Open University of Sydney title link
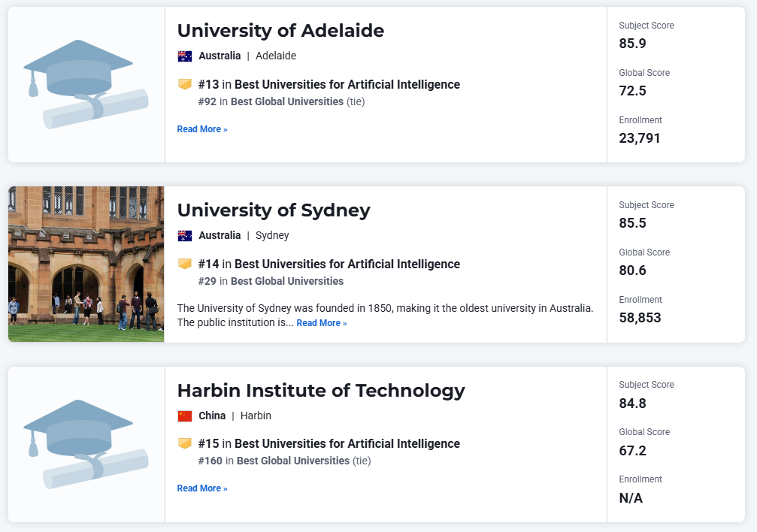This screenshot has width=757, height=532. tap(274, 210)
